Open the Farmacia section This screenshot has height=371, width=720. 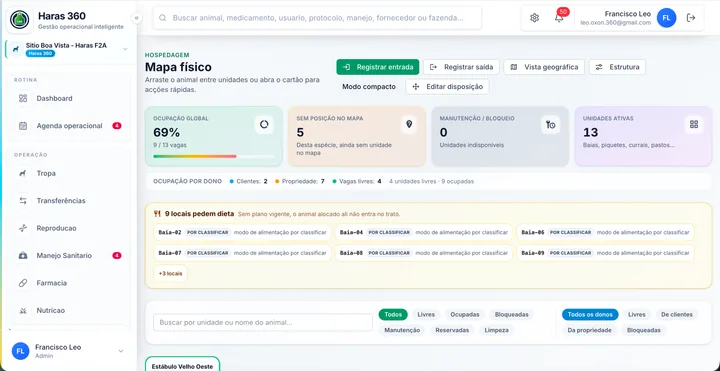(x=68, y=283)
